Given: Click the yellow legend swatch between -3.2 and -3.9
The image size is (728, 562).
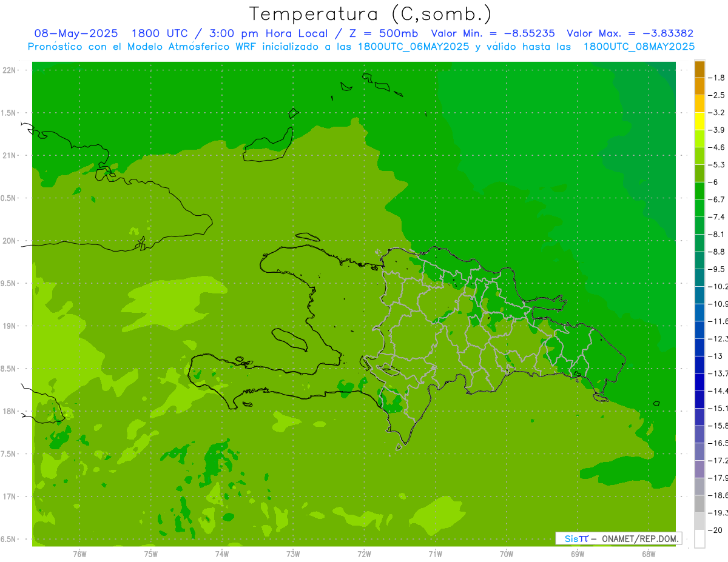Looking at the screenshot, I should pos(699,121).
